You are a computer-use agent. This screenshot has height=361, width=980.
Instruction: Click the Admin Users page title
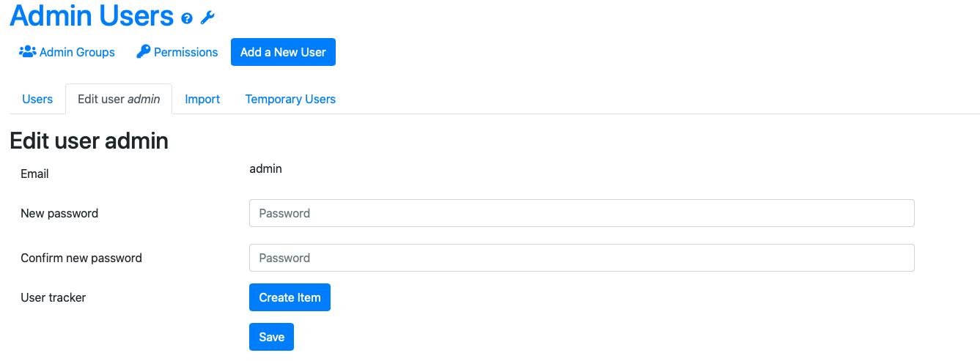click(x=92, y=15)
